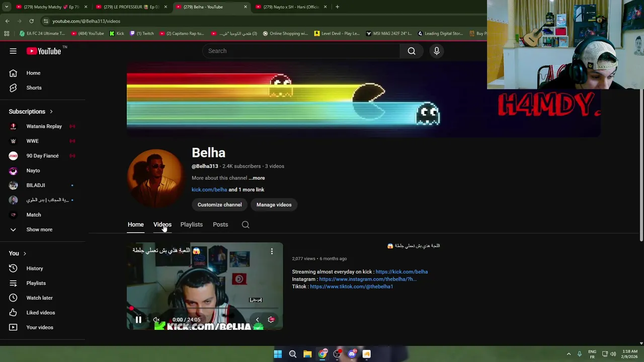644x362 pixels.
Task: Switch to LE PROFESSEUR browser tab
Action: pos(132,7)
